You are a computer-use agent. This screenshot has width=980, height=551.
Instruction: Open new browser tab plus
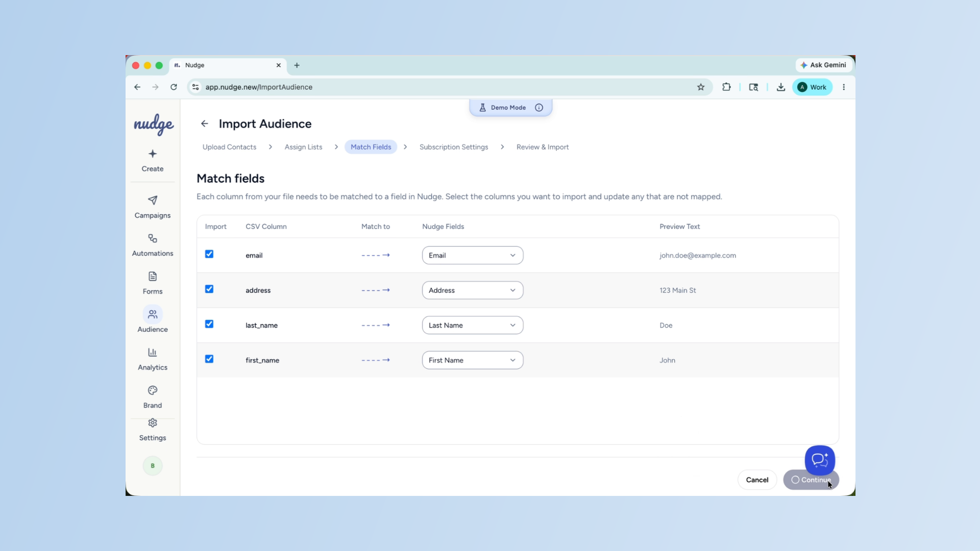click(x=297, y=65)
